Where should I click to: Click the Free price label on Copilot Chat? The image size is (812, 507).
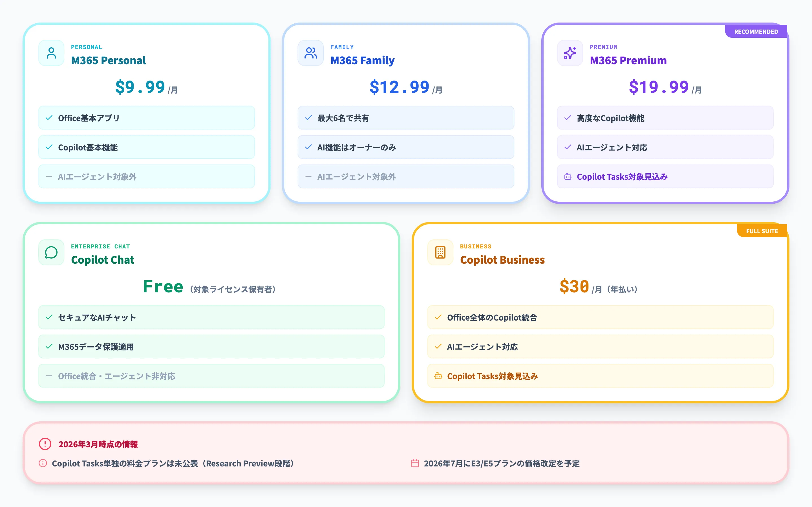pyautogui.click(x=163, y=287)
